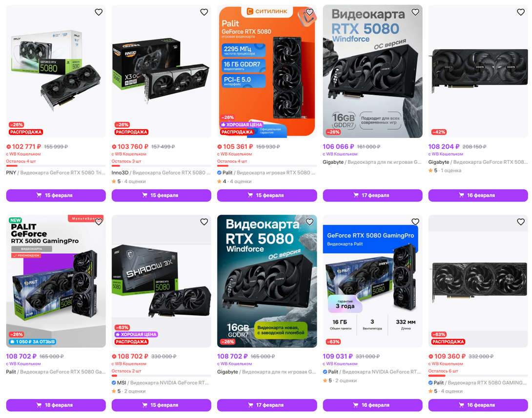The width and height of the screenshot is (532, 418).
Task: Open dark Gigabyte Windforce 16GB product image
Action: click(x=267, y=281)
